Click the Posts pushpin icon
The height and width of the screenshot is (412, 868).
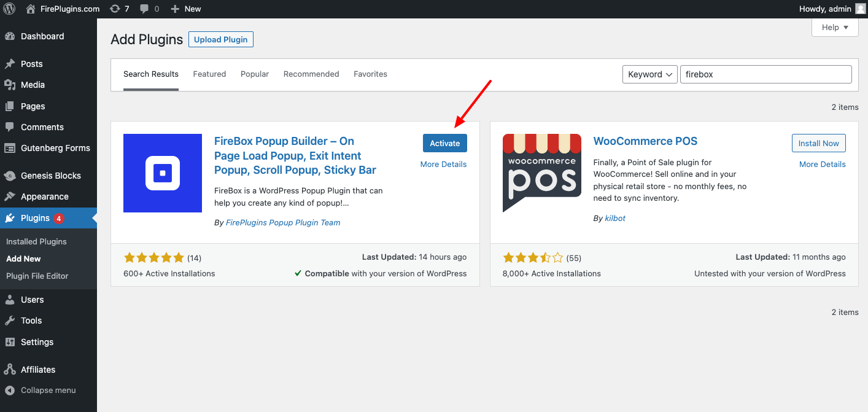[x=10, y=64]
